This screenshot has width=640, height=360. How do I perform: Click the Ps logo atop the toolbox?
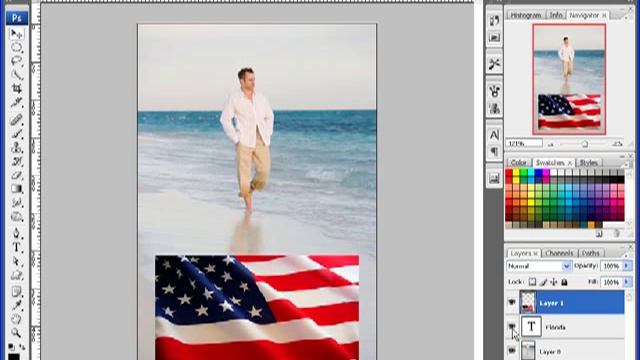tap(17, 18)
